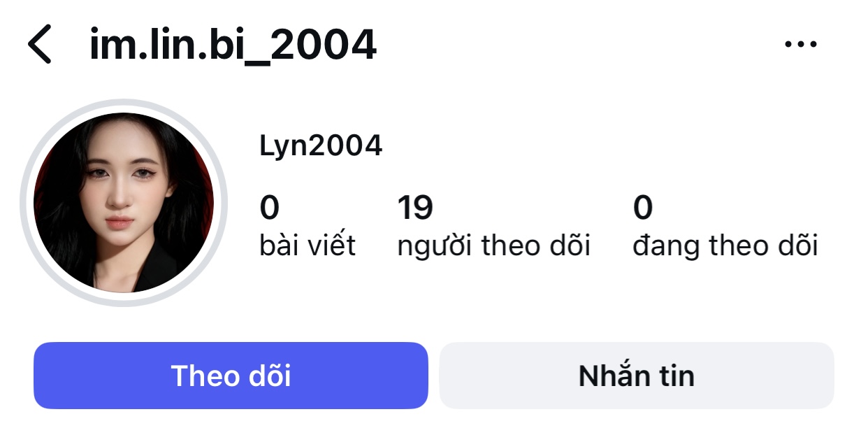Click the blue Theo dõi button

231,376
